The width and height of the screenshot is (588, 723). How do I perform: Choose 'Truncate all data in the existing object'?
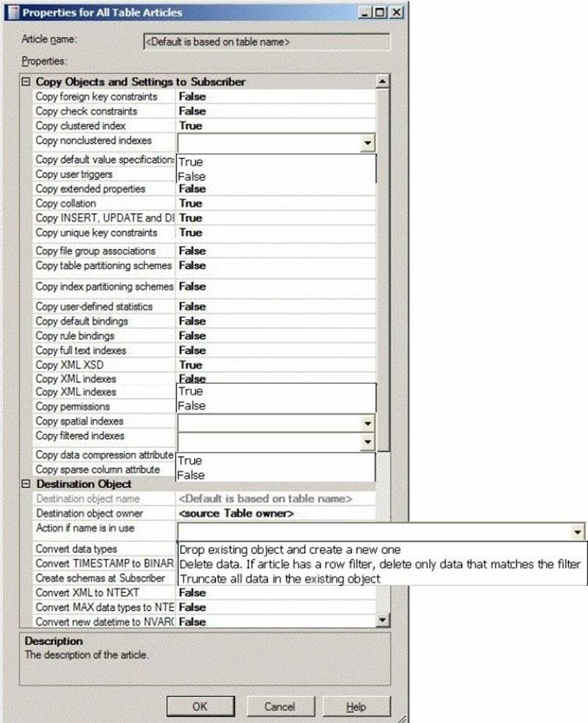280,579
